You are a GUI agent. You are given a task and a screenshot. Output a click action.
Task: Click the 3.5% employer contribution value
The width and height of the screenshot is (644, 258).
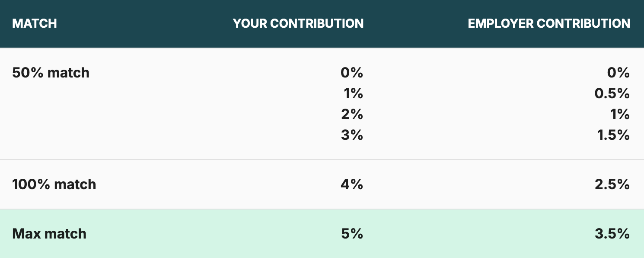613,234
